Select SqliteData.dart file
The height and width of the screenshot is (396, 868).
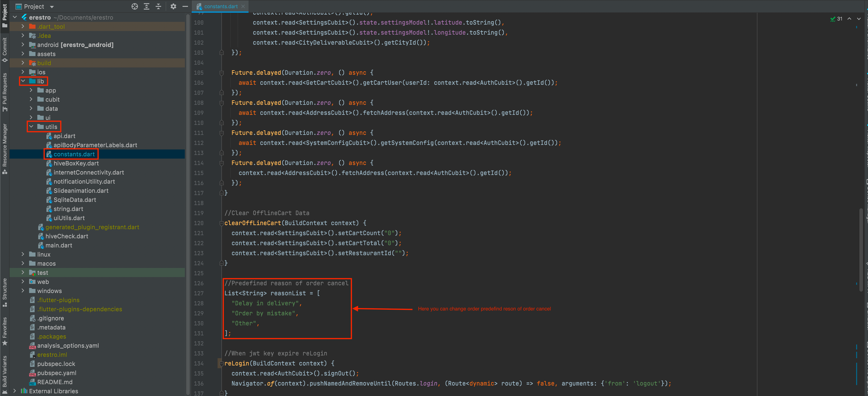point(75,200)
